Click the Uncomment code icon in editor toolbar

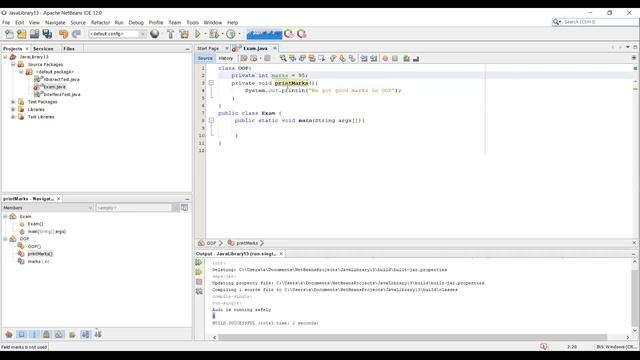(416, 58)
